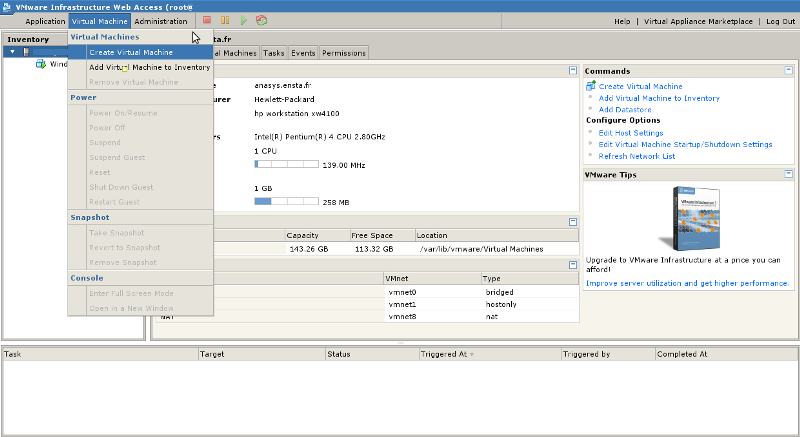The height and width of the screenshot is (437, 800).
Task: Click the Reset virtual machine toolbar icon
Action: (x=261, y=20)
